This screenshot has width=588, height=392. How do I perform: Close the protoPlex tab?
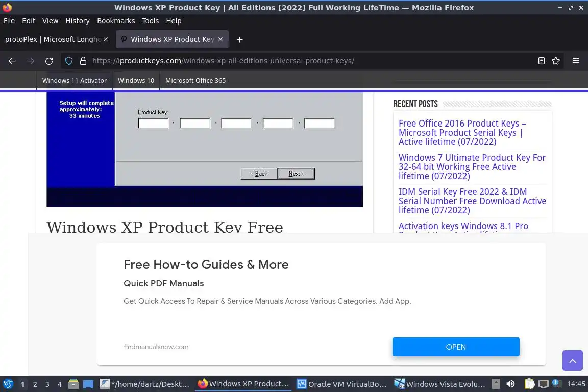tap(106, 39)
